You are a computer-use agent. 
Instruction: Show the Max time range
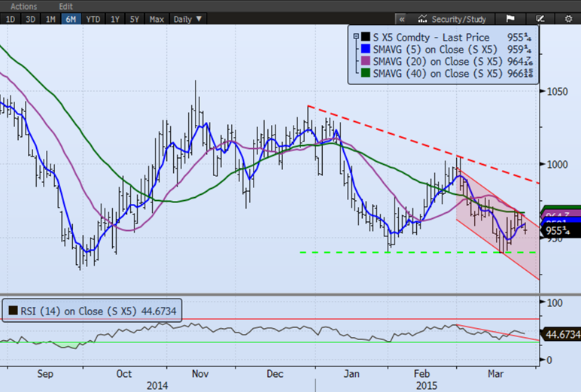tap(157, 19)
